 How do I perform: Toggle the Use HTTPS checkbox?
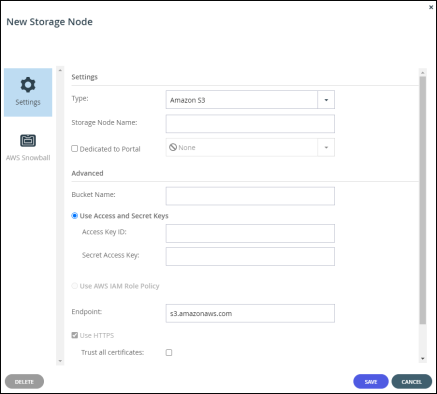coord(75,335)
